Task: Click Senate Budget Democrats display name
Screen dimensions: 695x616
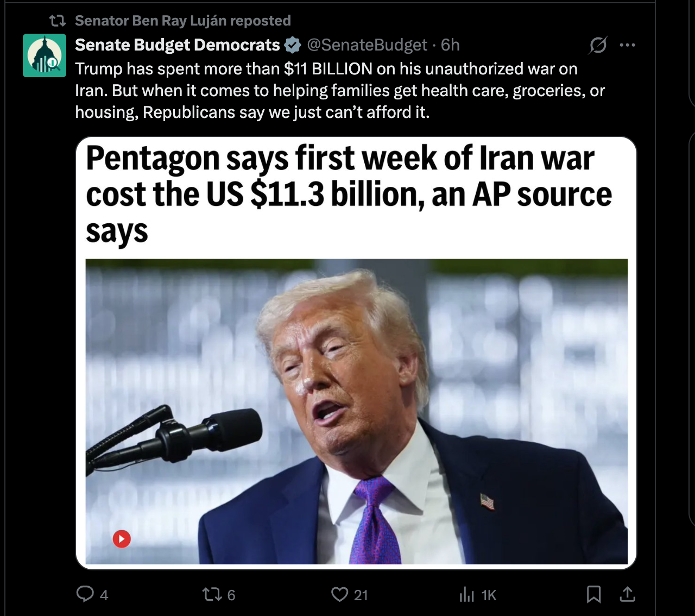Action: [177, 45]
